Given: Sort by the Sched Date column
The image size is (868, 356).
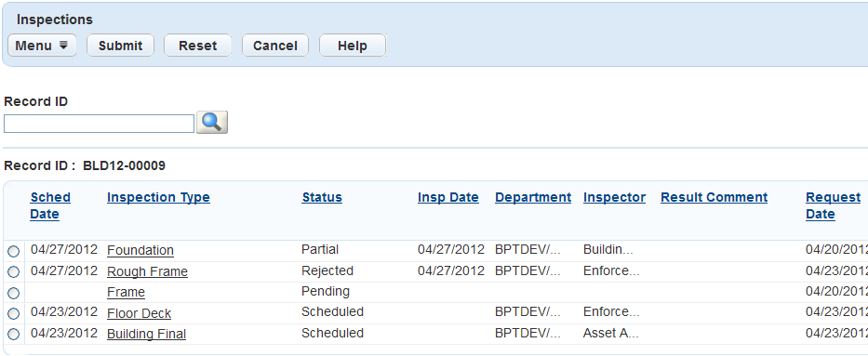Looking at the screenshot, I should pos(50,205).
